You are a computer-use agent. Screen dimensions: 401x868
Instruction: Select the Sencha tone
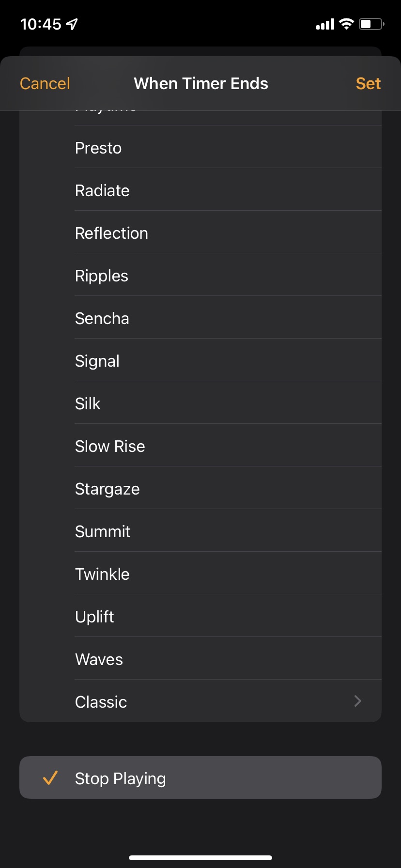pyautogui.click(x=102, y=318)
